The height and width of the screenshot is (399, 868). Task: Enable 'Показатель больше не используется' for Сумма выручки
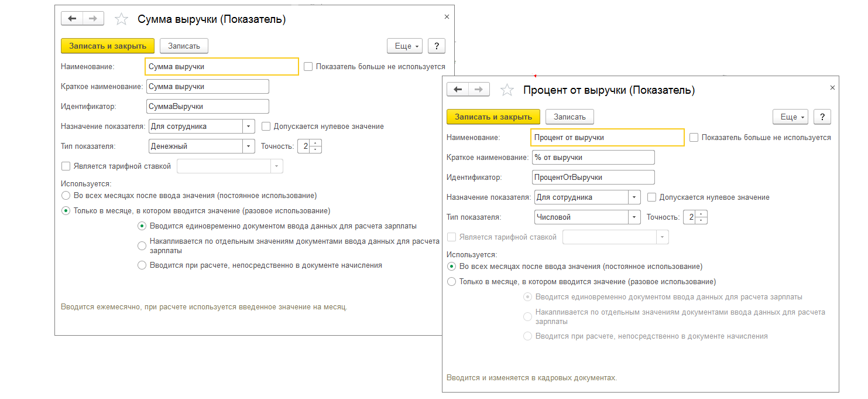pyautogui.click(x=308, y=67)
